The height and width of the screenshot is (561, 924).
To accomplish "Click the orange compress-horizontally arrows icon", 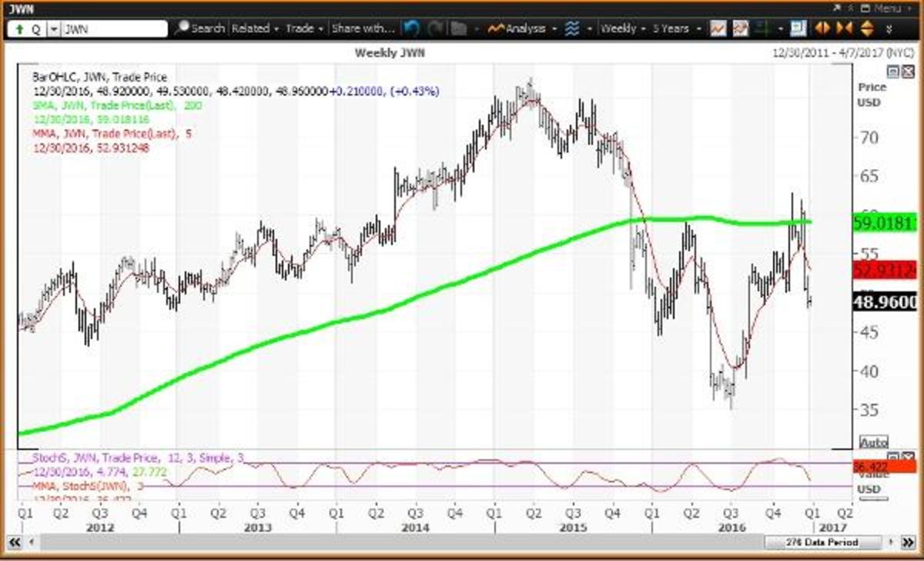I will point(844,29).
